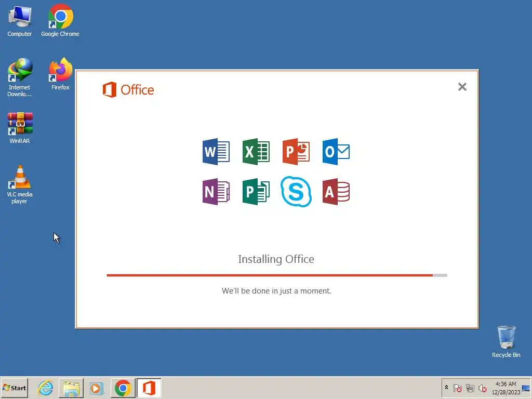Click the Outlook icon in the installer

coord(336,152)
